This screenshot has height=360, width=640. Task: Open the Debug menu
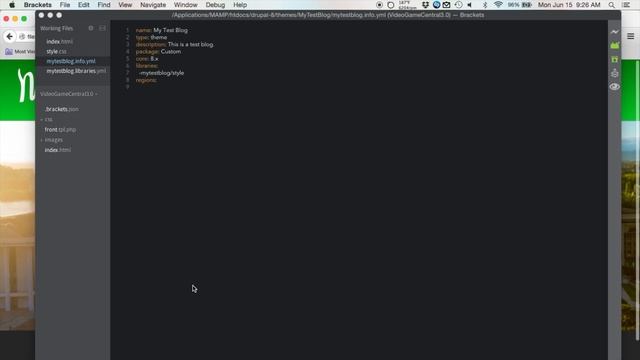pyautogui.click(x=215, y=5)
